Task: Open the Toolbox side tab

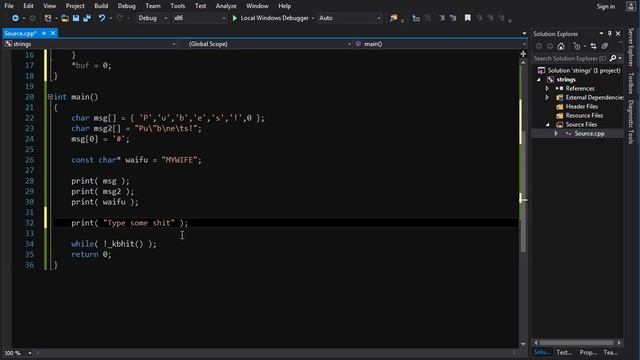Action: (x=631, y=83)
